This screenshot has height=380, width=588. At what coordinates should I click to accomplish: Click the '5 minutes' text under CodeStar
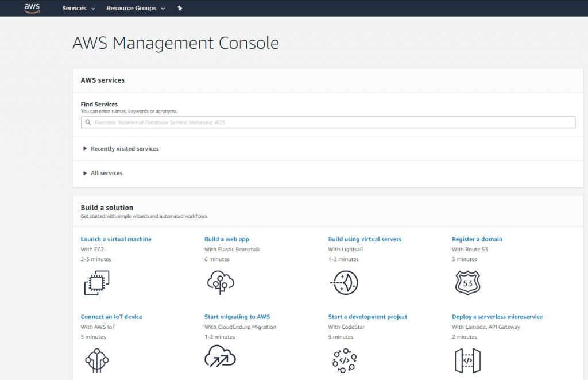coord(341,337)
